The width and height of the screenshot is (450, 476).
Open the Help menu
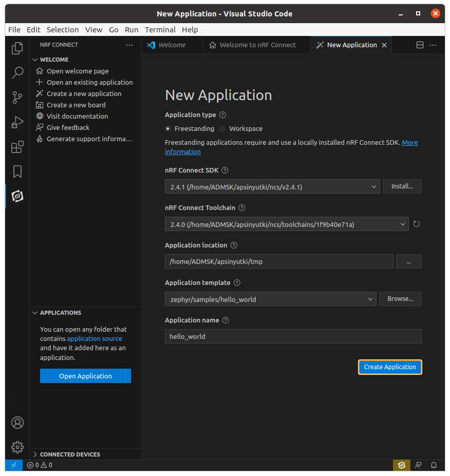(x=190, y=30)
